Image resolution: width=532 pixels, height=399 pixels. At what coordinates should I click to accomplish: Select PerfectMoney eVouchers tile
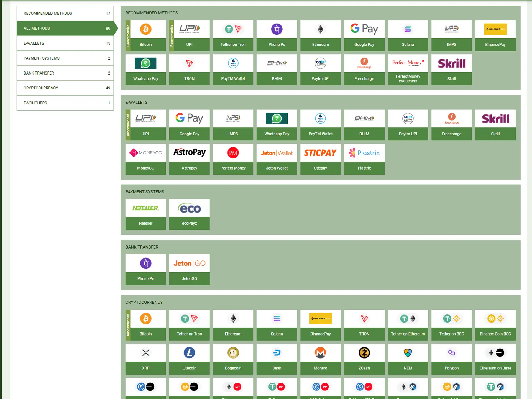(408, 70)
